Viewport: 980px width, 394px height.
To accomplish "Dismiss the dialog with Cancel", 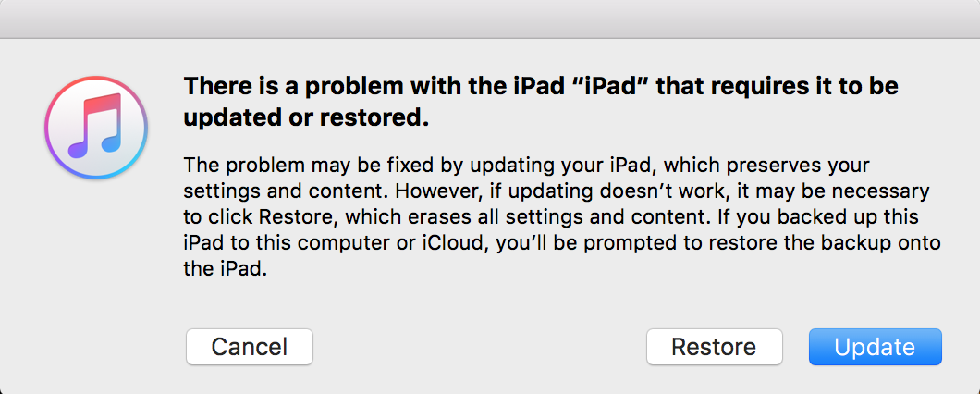I will (250, 347).
